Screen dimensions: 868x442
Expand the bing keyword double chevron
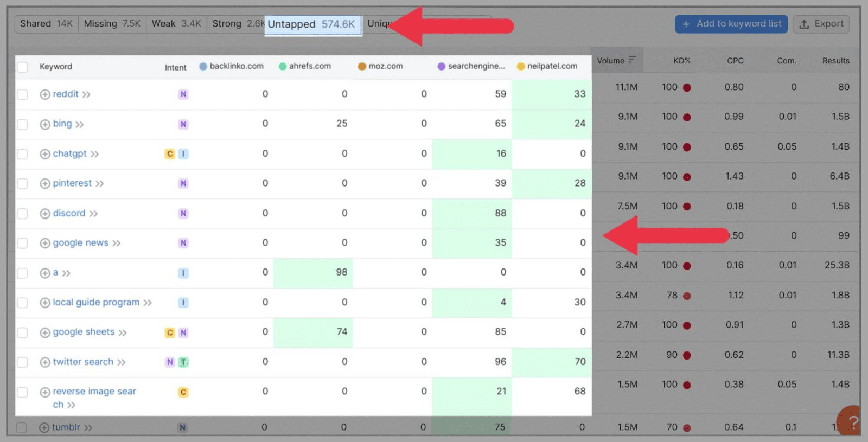click(x=80, y=125)
